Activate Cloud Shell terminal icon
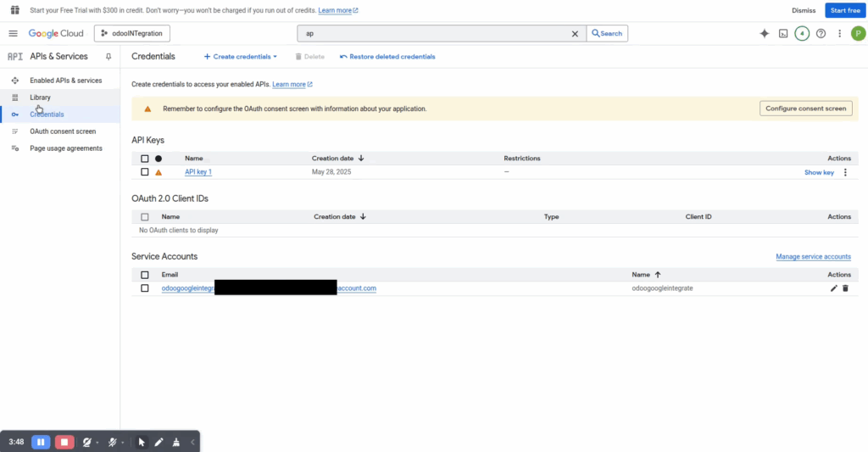 [x=783, y=33]
